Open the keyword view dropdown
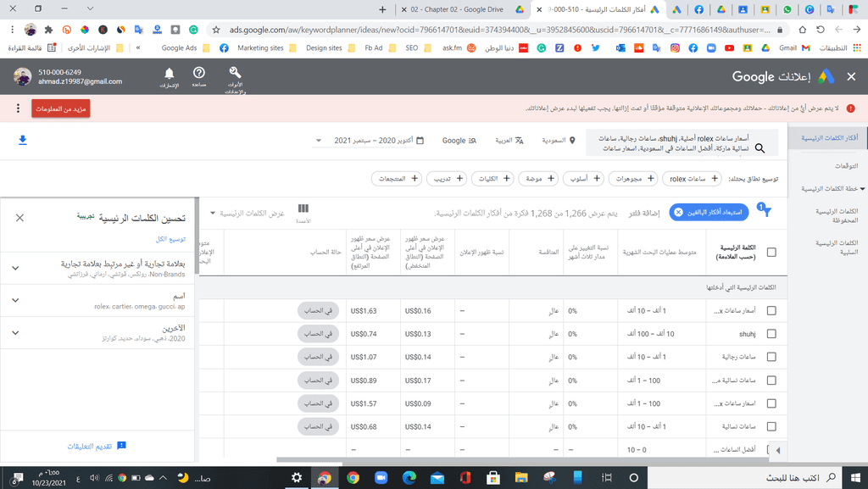868x489 pixels. [248, 213]
